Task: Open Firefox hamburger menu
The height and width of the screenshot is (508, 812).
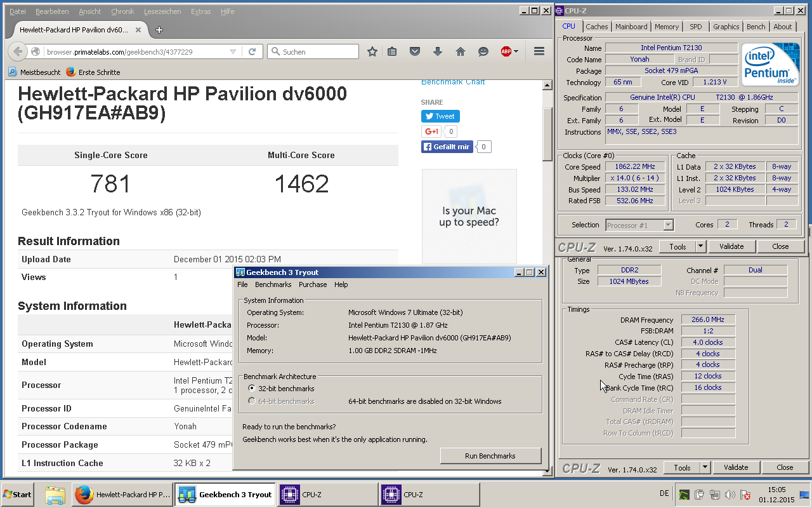Action: (539, 51)
